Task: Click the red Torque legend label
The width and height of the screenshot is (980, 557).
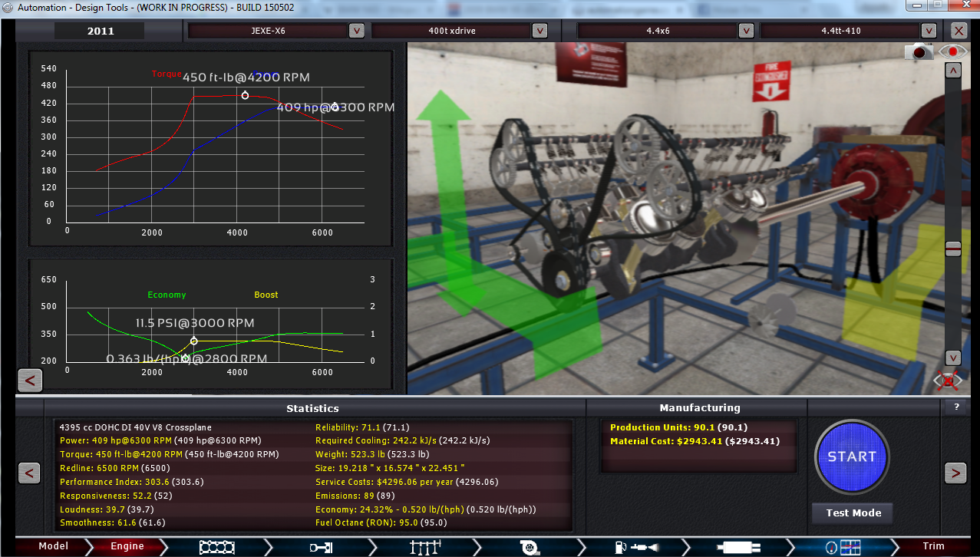Action: pos(167,74)
